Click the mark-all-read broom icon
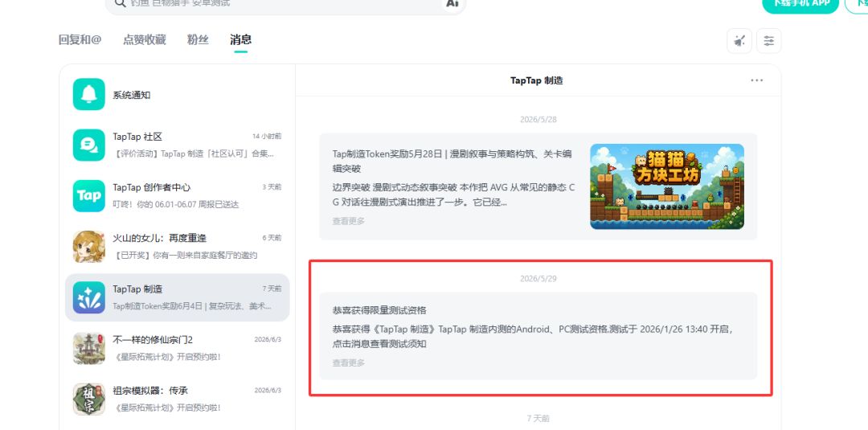 pyautogui.click(x=739, y=40)
